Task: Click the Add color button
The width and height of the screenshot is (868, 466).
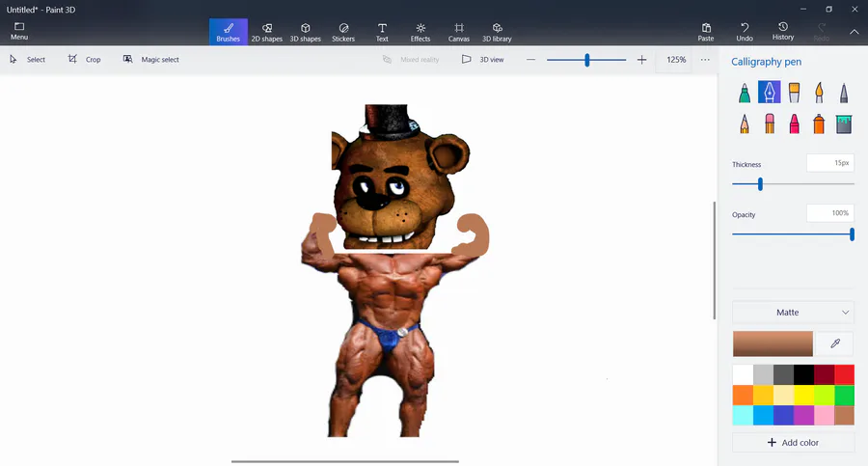Action: point(794,442)
